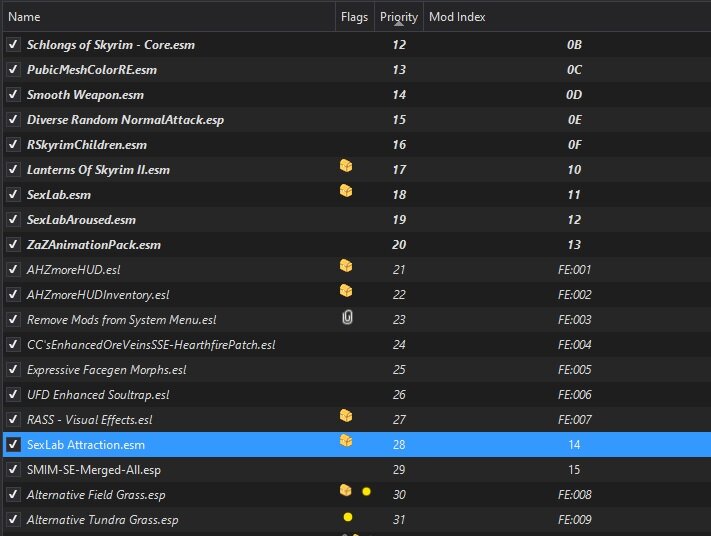Click mod index 0D cell

[x=574, y=95]
